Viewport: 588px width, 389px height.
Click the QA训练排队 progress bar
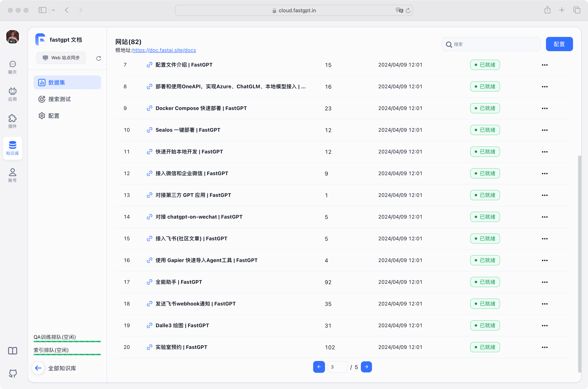click(67, 342)
